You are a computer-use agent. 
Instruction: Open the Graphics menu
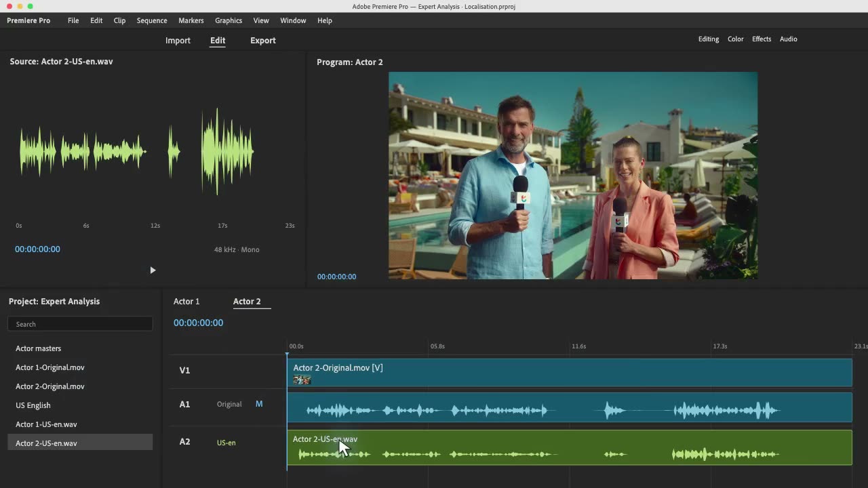pyautogui.click(x=229, y=20)
